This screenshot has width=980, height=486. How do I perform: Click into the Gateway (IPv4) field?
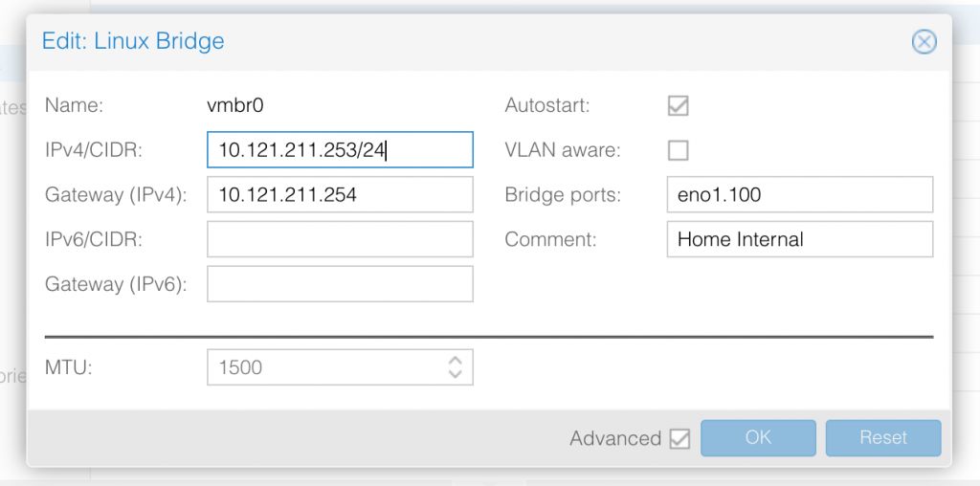[x=340, y=194]
